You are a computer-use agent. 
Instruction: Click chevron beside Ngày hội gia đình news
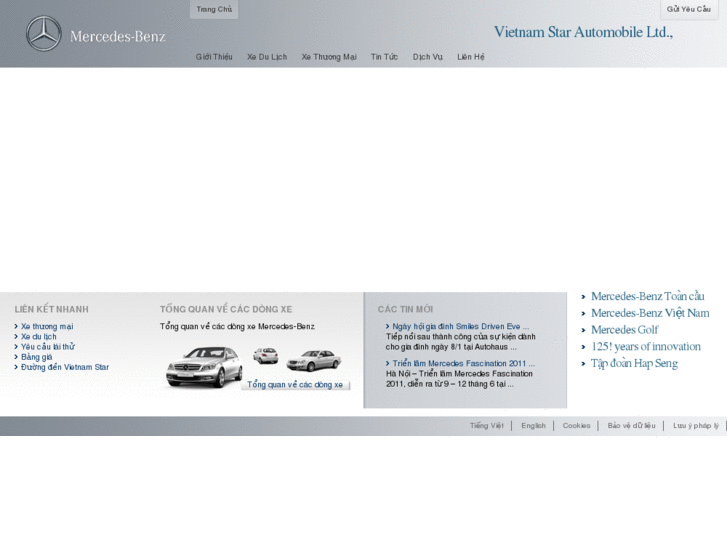pos(388,327)
